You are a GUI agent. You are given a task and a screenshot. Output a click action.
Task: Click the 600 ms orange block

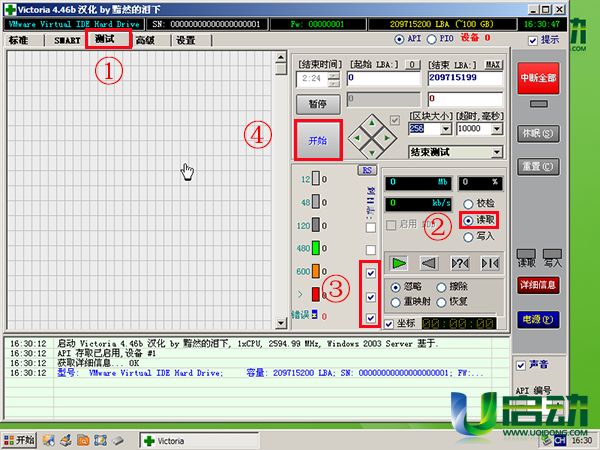316,271
